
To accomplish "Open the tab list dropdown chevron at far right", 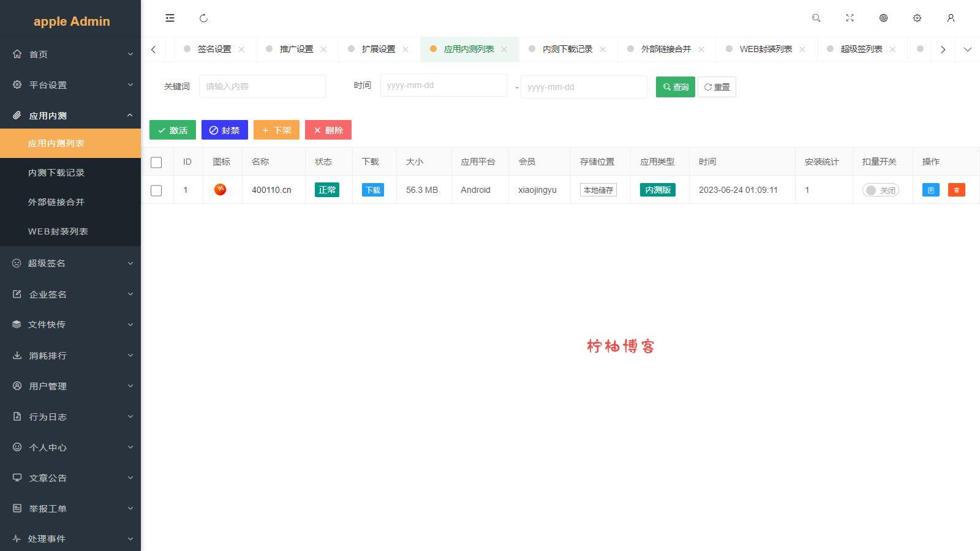I will tap(967, 50).
